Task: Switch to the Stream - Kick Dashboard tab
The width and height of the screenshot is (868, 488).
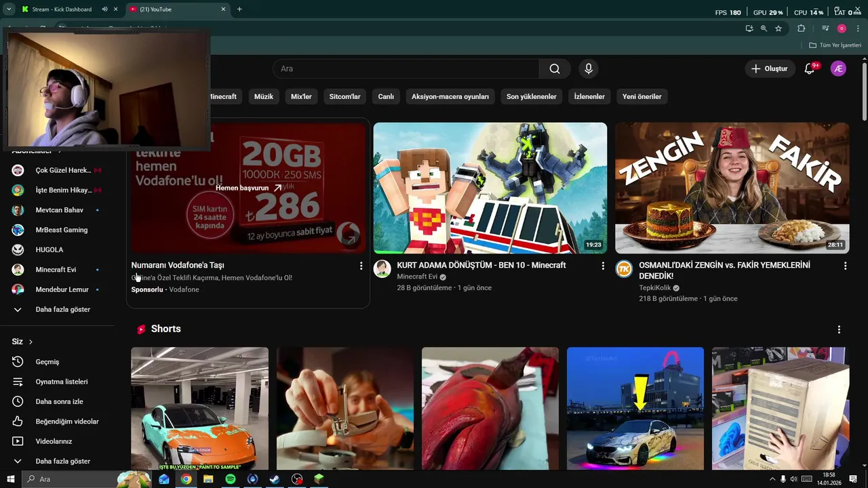Action: click(x=61, y=9)
